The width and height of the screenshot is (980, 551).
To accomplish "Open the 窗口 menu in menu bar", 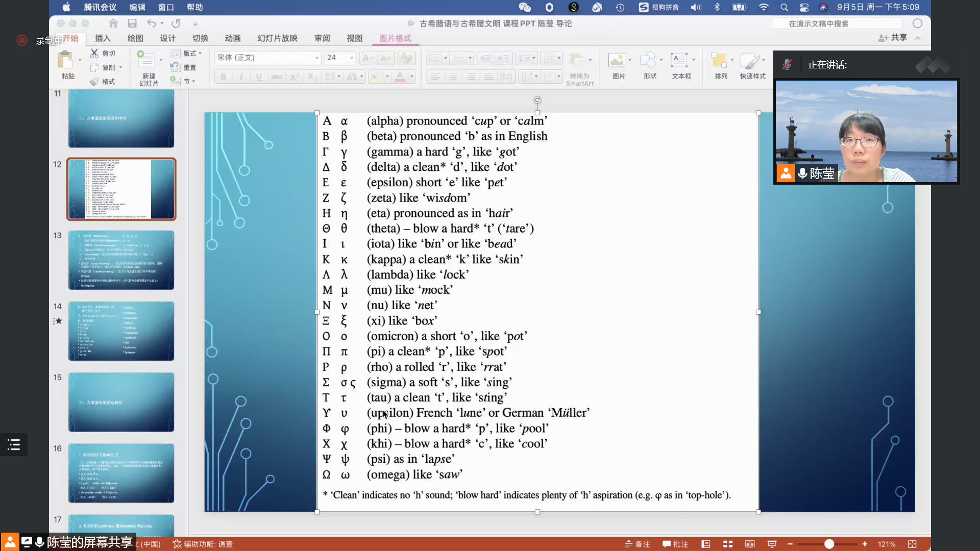I will tap(166, 7).
